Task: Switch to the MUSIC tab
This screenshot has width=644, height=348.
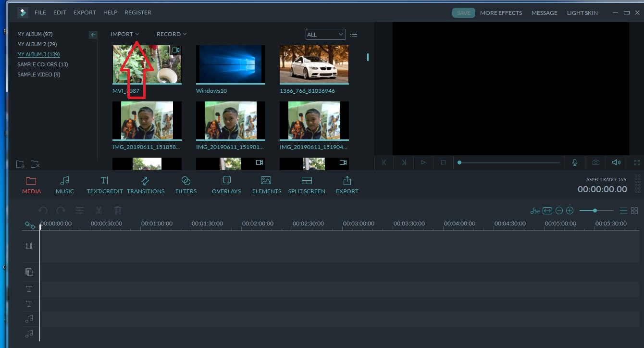Action: point(65,185)
